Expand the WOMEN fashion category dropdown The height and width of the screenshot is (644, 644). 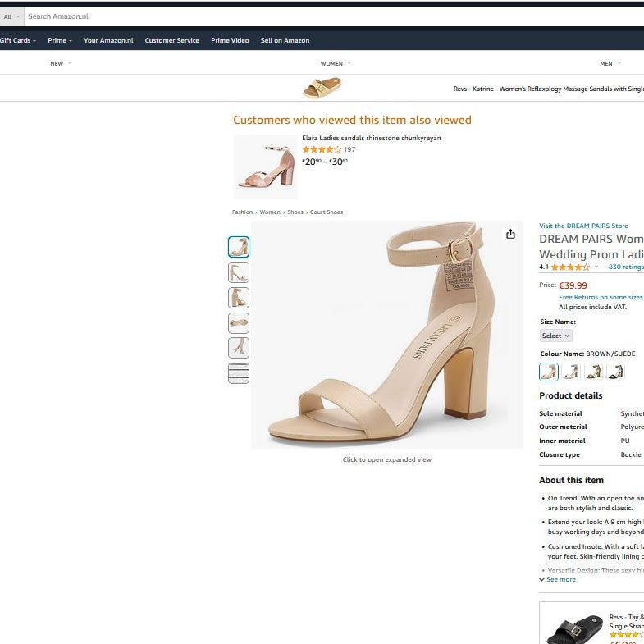(336, 63)
